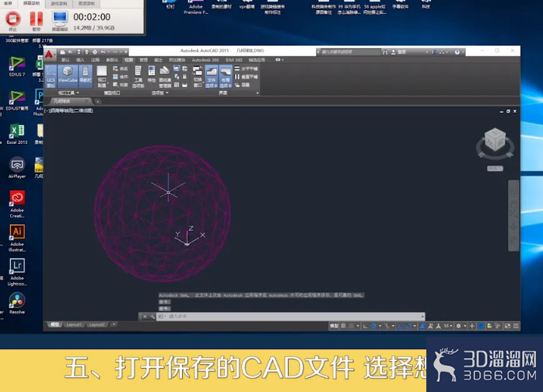Click Cascade windows (层叠)
This screenshot has height=392, width=543.
coord(242,85)
